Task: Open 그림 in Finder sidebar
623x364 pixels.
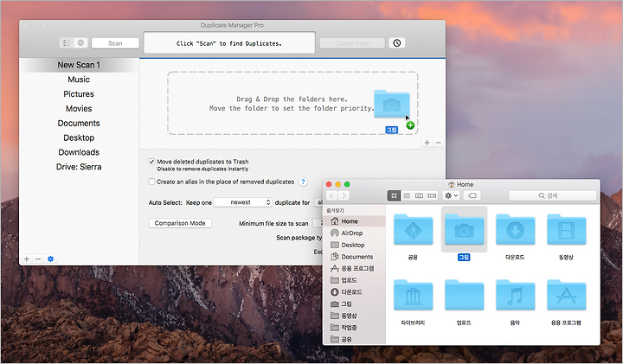Action: pos(354,304)
